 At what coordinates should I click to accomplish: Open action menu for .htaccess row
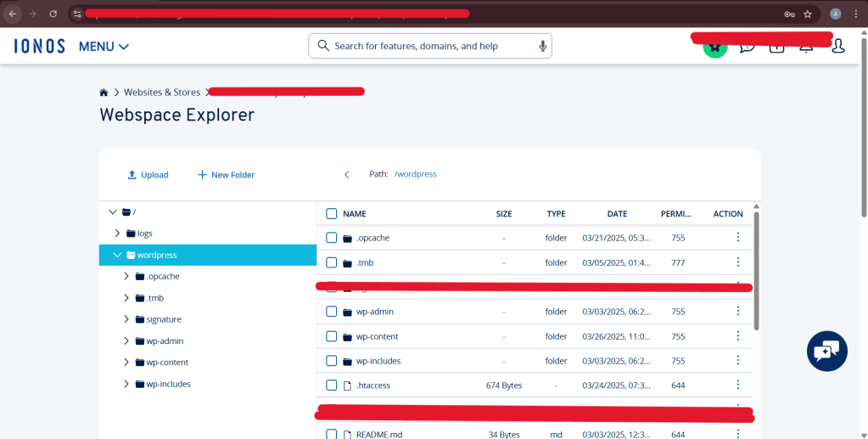tap(738, 385)
